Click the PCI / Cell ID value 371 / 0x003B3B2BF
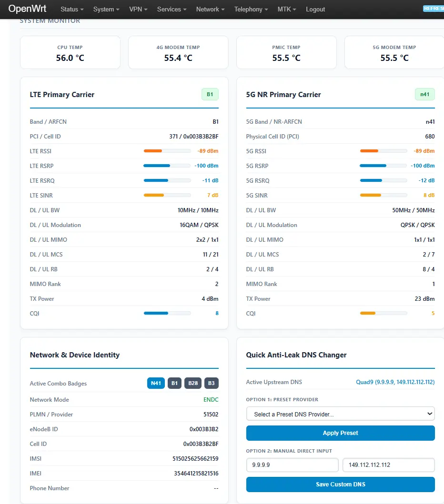444x504 pixels. click(x=194, y=136)
